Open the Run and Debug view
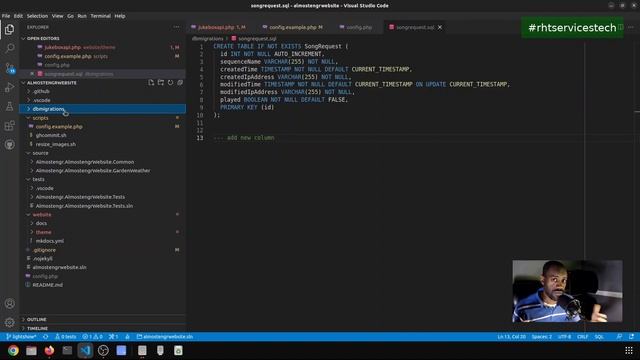640x360 pixels. point(9,87)
